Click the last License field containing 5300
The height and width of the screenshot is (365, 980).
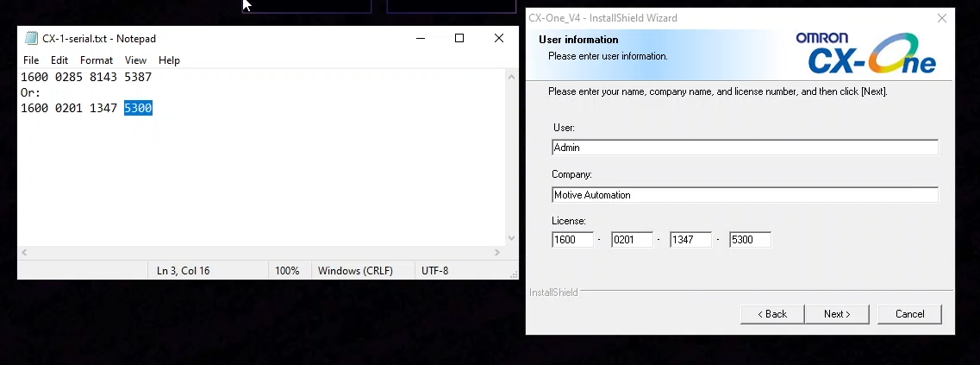[x=749, y=240]
